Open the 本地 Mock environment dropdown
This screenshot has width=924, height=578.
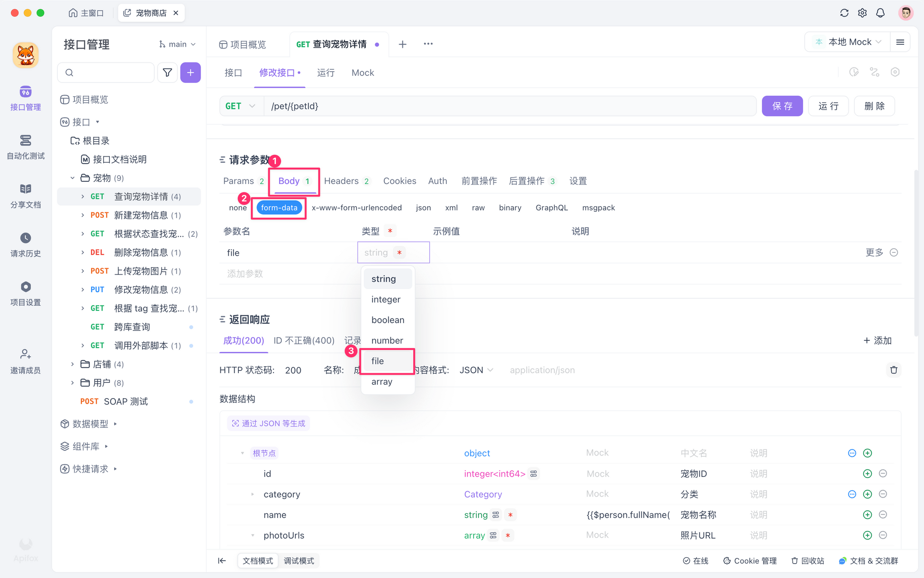[x=848, y=42]
